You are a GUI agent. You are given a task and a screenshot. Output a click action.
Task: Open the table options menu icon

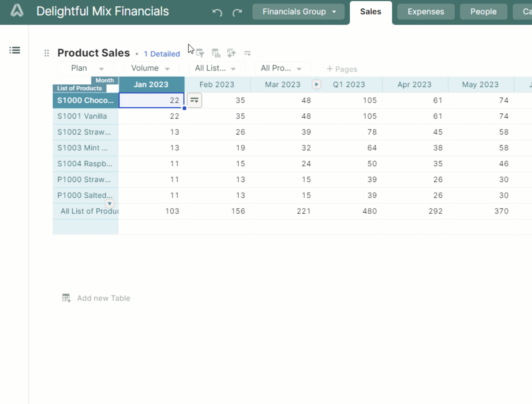pyautogui.click(x=247, y=54)
